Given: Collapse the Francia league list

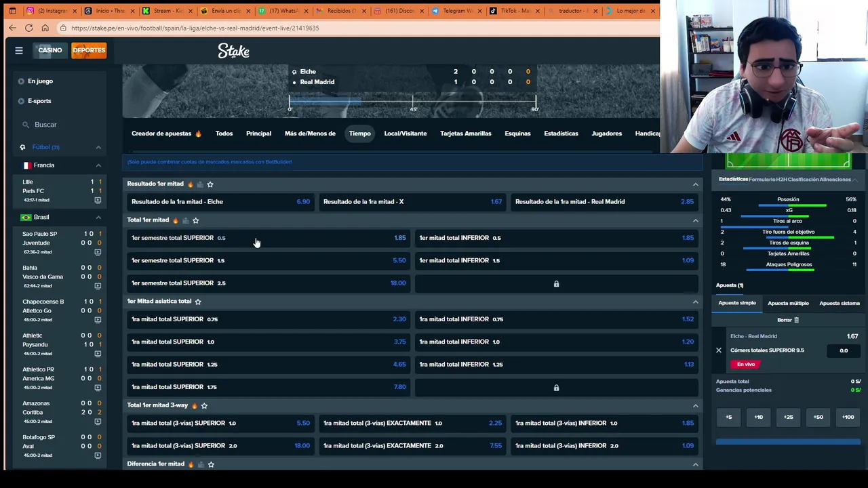Looking at the screenshot, I should (98, 165).
